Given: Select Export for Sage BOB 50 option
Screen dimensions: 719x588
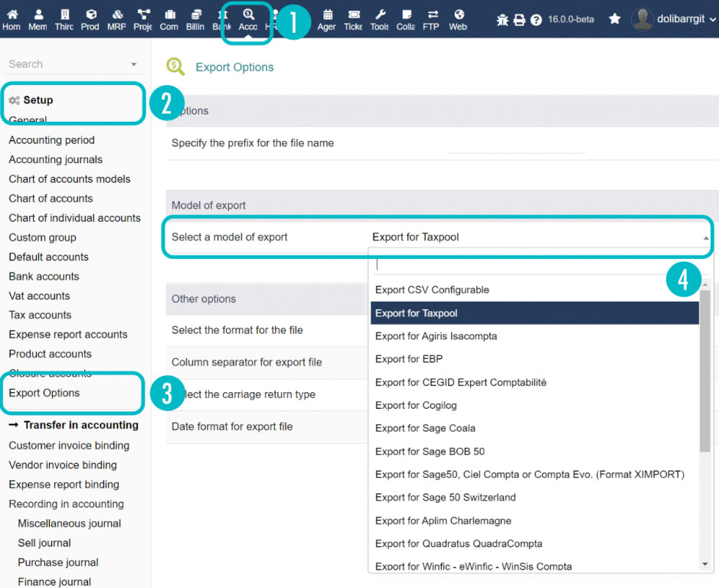Looking at the screenshot, I should pos(430,452).
